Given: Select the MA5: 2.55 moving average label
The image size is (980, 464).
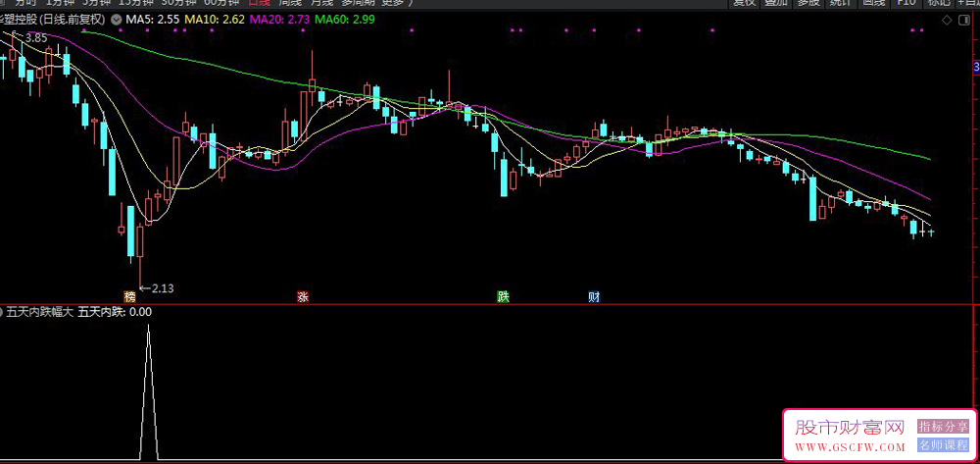Looking at the screenshot, I should 153,20.
